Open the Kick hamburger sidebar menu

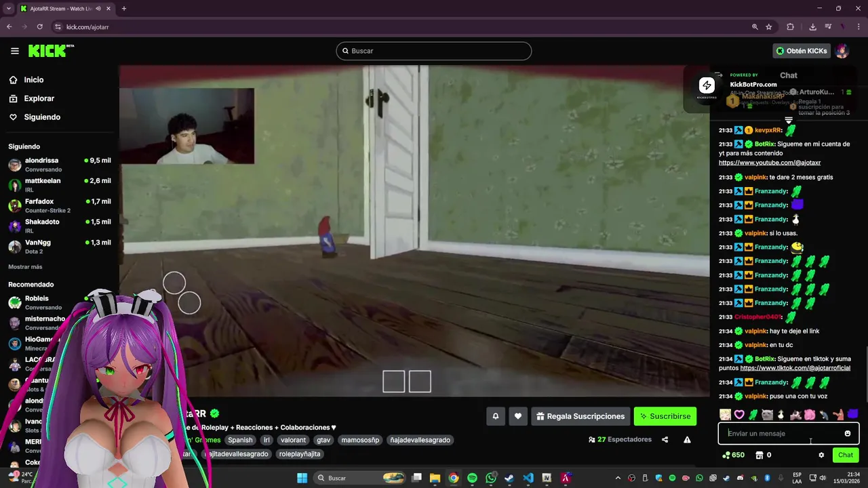(x=14, y=51)
